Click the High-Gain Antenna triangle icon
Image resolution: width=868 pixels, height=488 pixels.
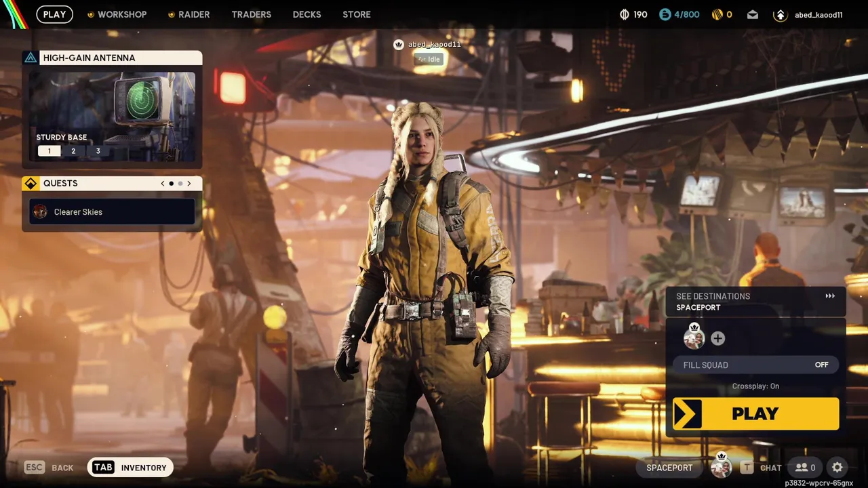31,58
